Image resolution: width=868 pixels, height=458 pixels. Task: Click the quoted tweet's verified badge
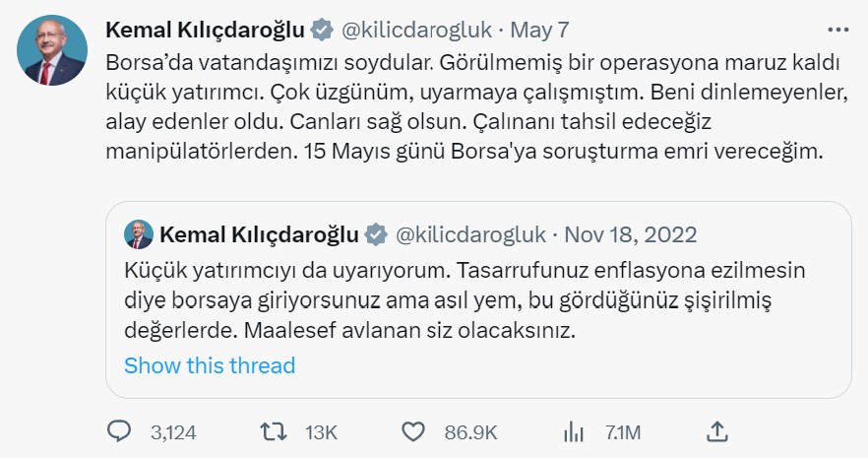376,234
